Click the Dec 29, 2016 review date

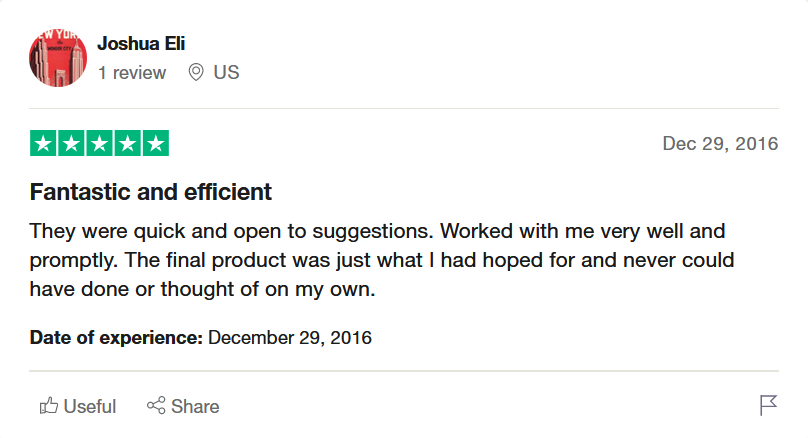(x=720, y=143)
